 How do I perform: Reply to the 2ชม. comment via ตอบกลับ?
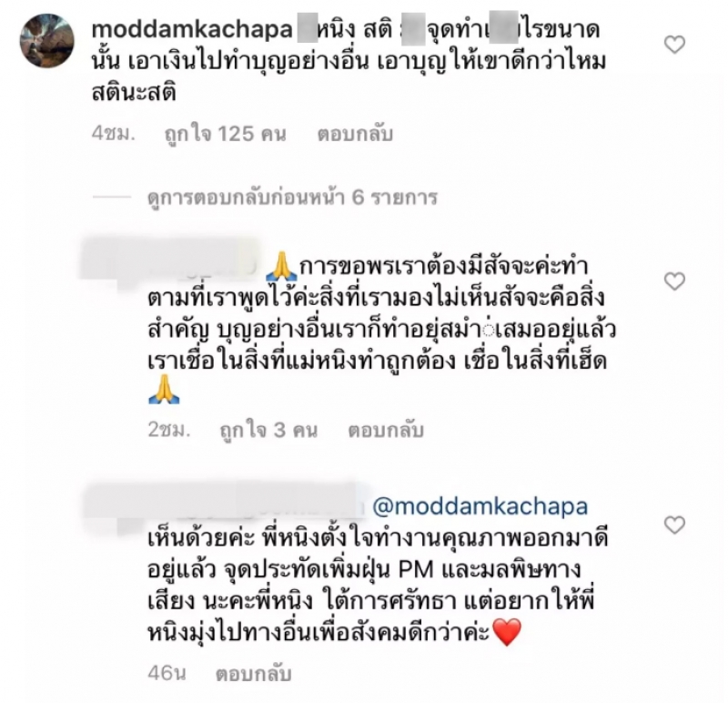[x=386, y=430]
